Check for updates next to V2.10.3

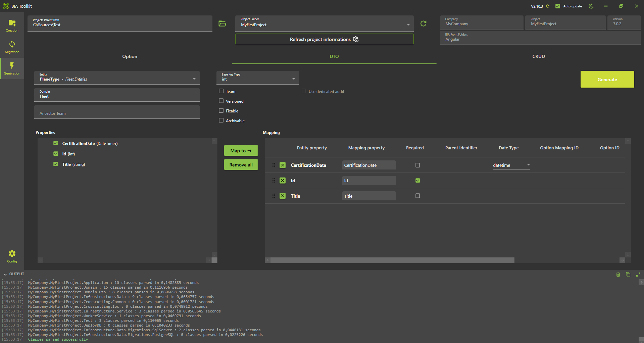548,6
